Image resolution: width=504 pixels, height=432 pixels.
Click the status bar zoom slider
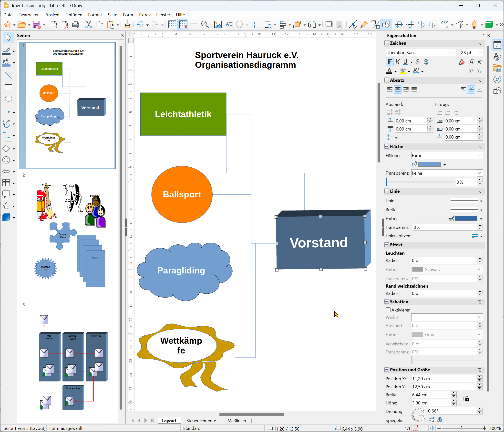(461, 428)
